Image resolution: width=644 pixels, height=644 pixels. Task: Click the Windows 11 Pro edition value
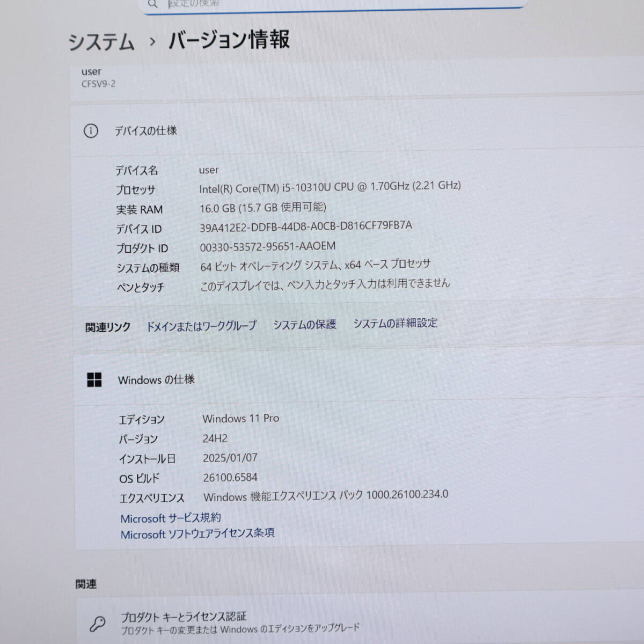[240, 418]
